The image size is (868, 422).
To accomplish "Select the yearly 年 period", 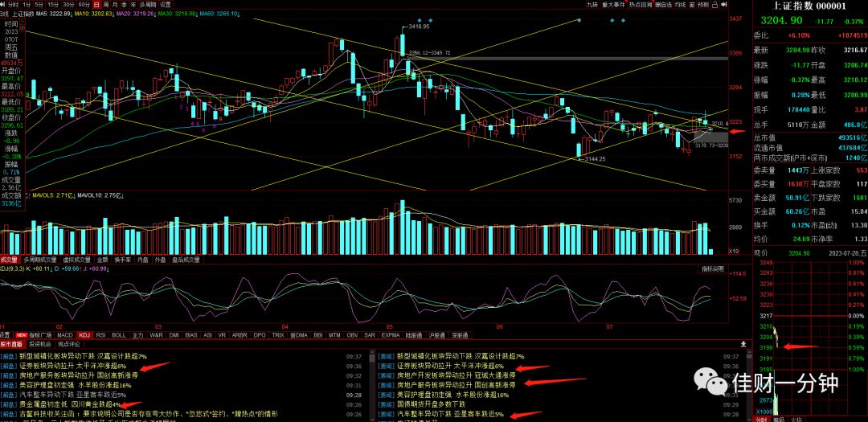I will (x=133, y=5).
